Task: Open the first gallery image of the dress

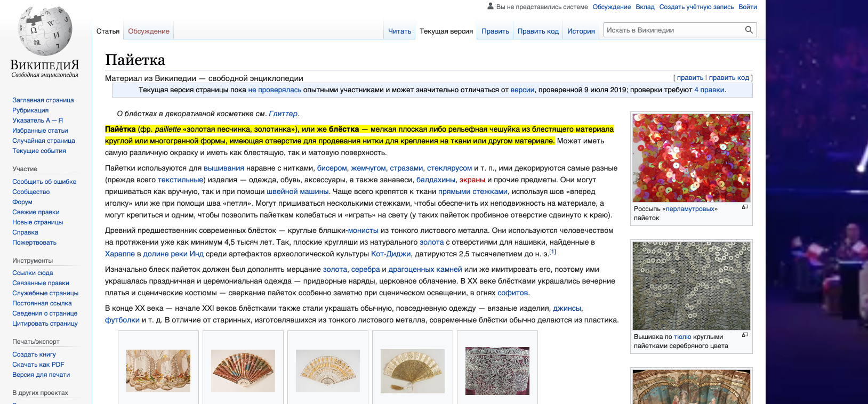Action: 158,371
